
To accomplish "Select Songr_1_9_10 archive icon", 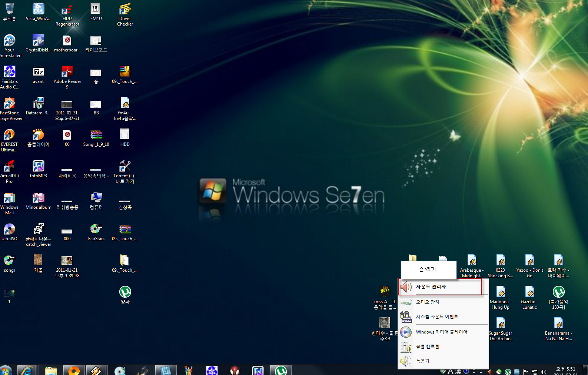I will click(x=96, y=138).
